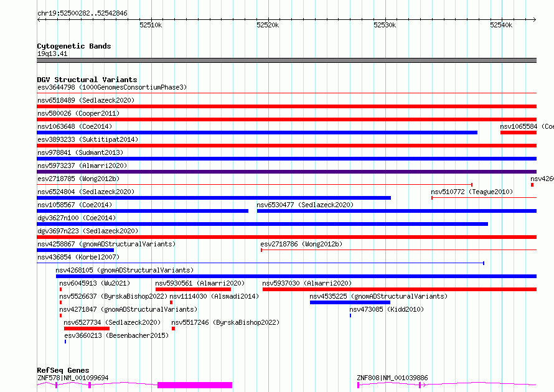The height and width of the screenshot is (392, 554).
Task: Click the Cytogenetic Bands track title
Action: (74, 46)
